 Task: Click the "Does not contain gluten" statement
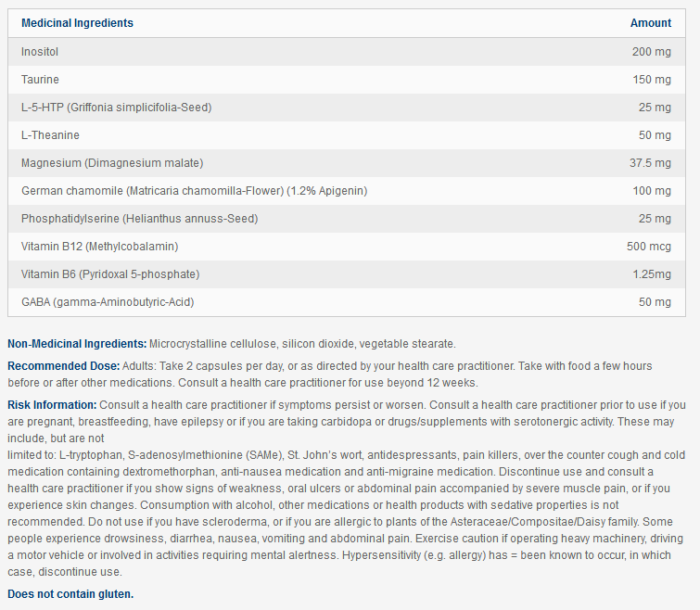pos(70,593)
